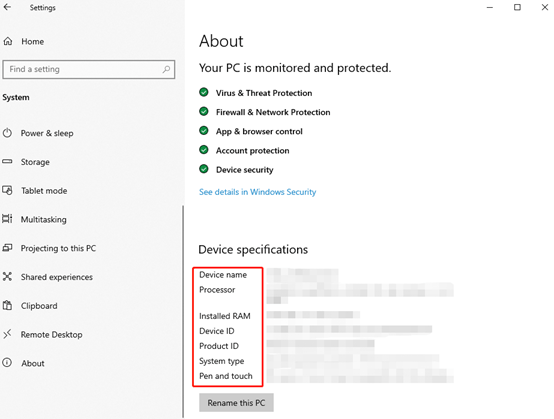The image size is (554, 419).
Task: Go to Settings Home
Action: pyautogui.click(x=33, y=41)
